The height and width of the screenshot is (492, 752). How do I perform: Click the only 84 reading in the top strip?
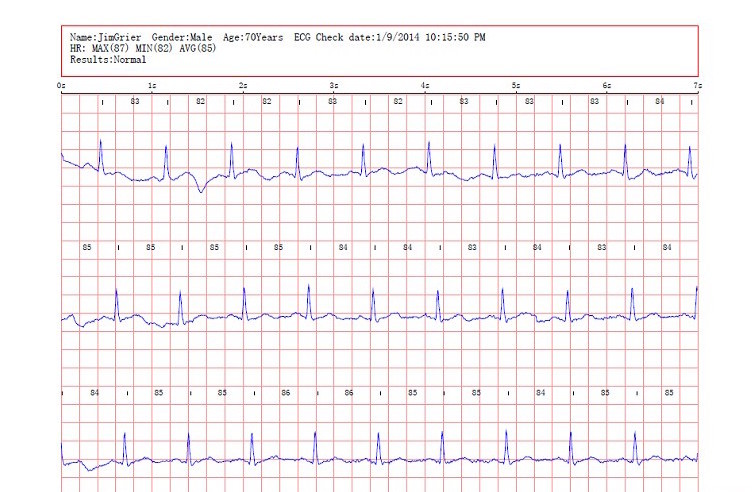tap(660, 101)
